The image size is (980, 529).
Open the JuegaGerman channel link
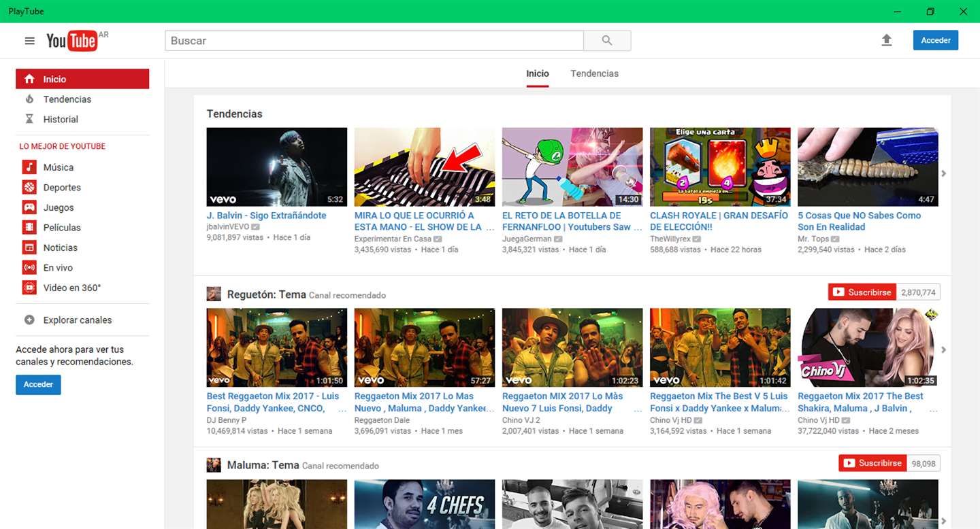pos(527,239)
